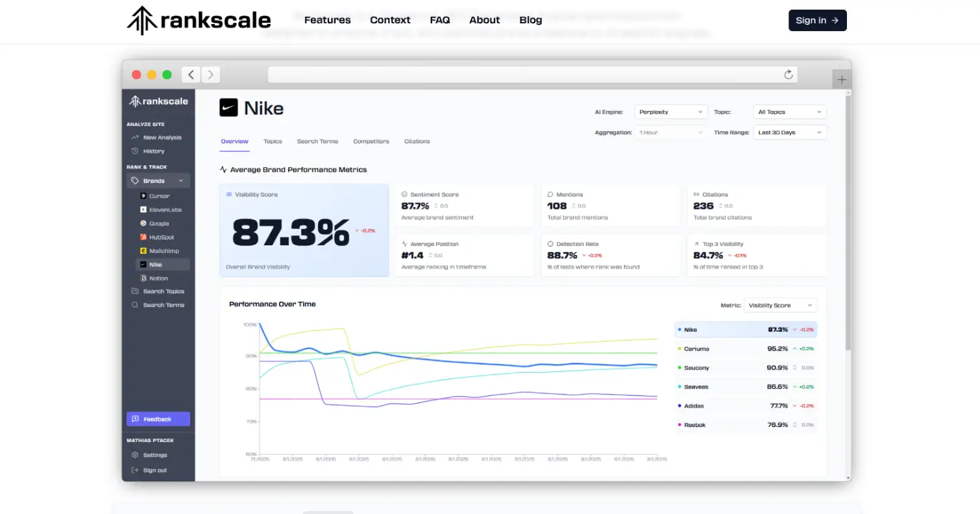Click the browser reload icon
The height and width of the screenshot is (514, 980).
click(789, 75)
